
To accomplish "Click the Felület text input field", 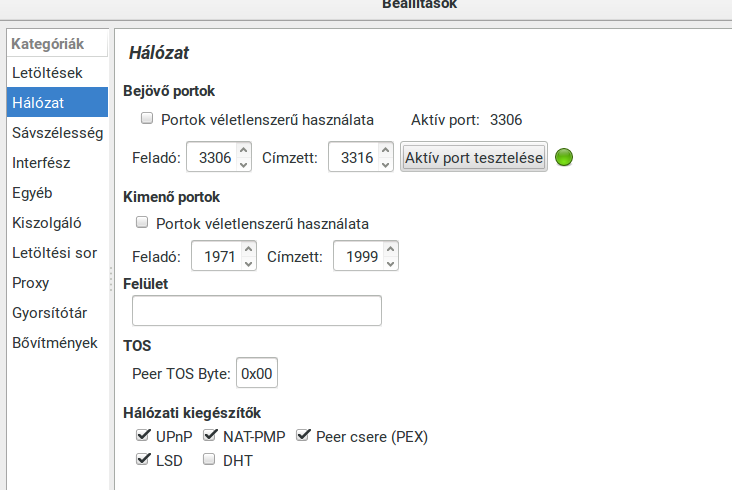I will click(257, 311).
